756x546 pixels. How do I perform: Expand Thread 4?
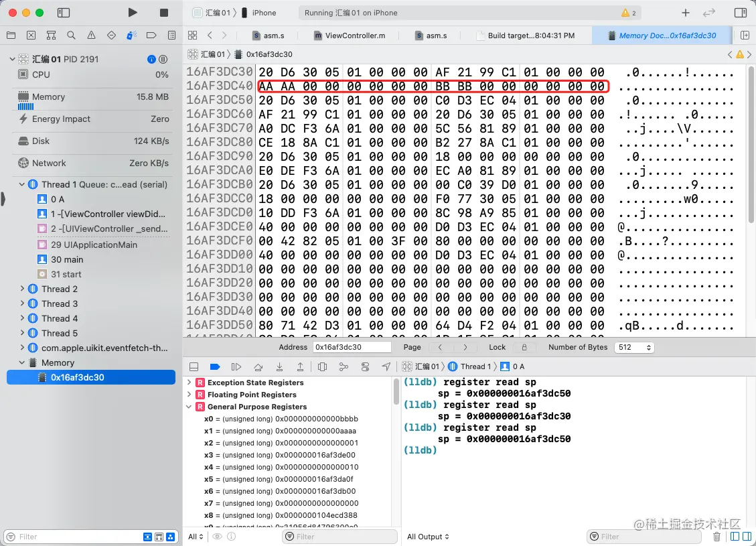(x=21, y=318)
